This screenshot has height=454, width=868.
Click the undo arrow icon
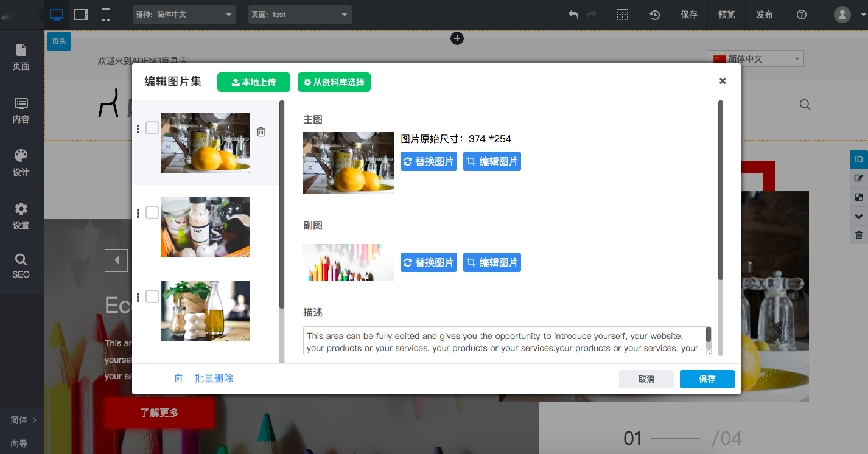[x=573, y=15]
